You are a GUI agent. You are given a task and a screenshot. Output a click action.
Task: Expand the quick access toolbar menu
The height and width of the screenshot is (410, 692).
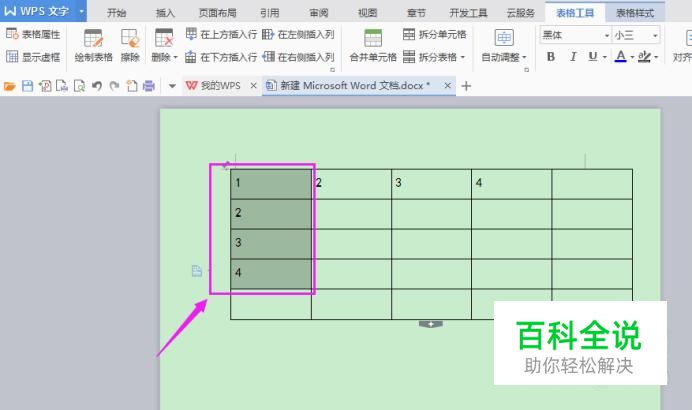click(172, 86)
